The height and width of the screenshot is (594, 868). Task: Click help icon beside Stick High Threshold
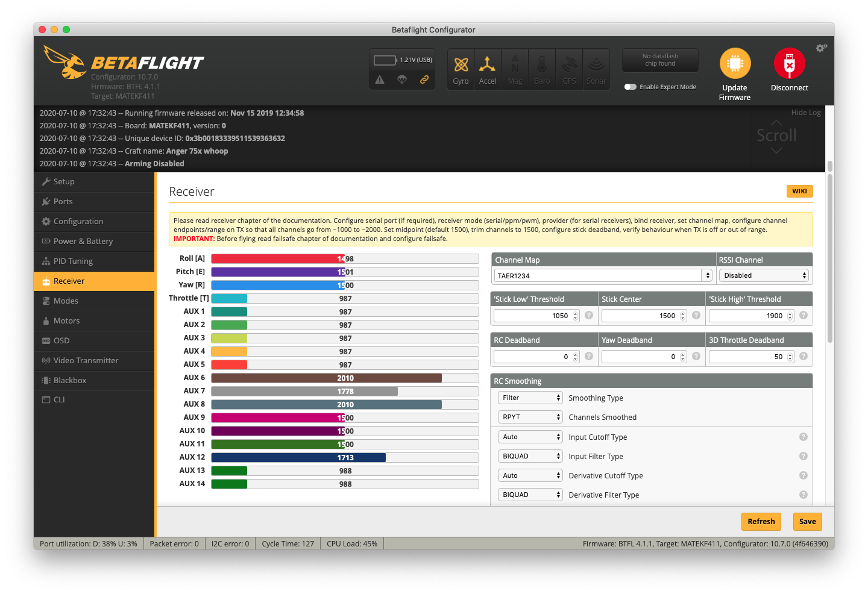pos(804,315)
